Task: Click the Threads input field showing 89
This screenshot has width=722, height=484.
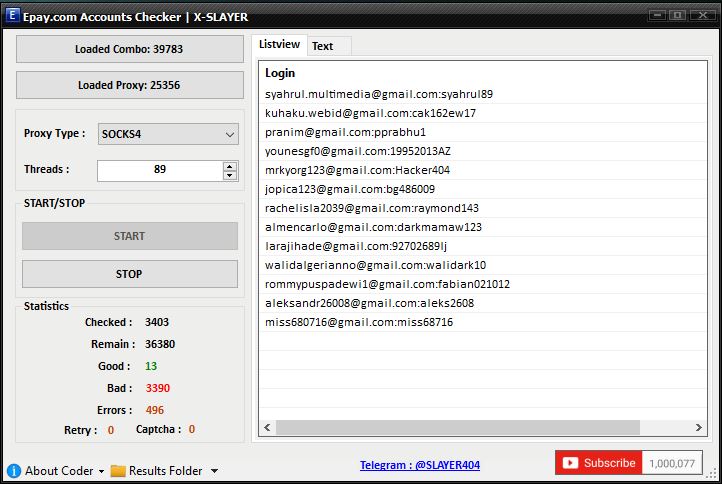Action: [160, 170]
